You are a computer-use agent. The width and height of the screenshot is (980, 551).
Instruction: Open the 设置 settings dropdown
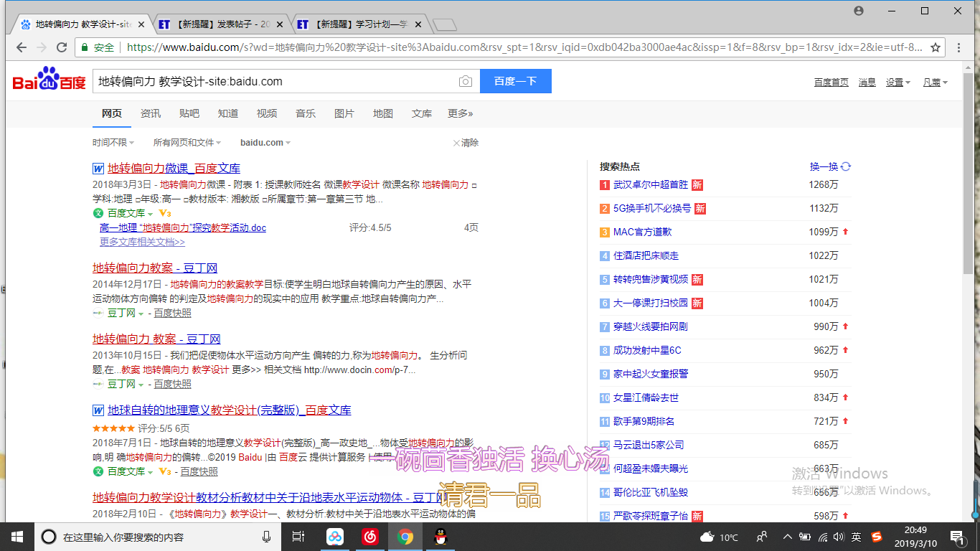tap(897, 83)
